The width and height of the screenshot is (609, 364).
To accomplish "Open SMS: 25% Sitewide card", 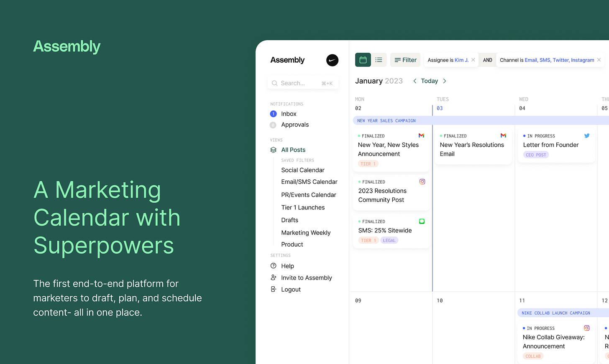I will pyautogui.click(x=391, y=232).
